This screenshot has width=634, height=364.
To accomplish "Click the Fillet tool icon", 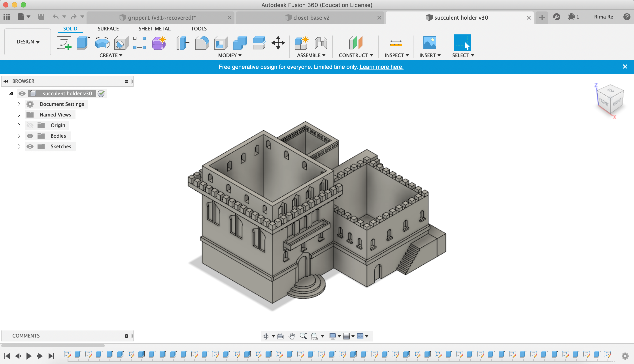I will click(x=202, y=43).
